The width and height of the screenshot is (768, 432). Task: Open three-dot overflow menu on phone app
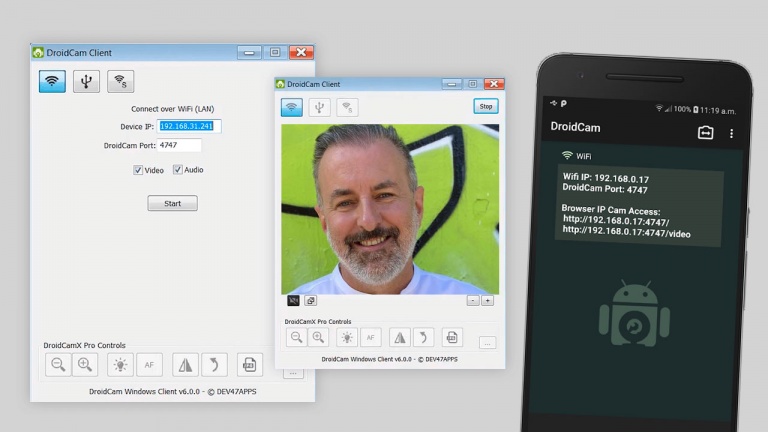(x=731, y=133)
